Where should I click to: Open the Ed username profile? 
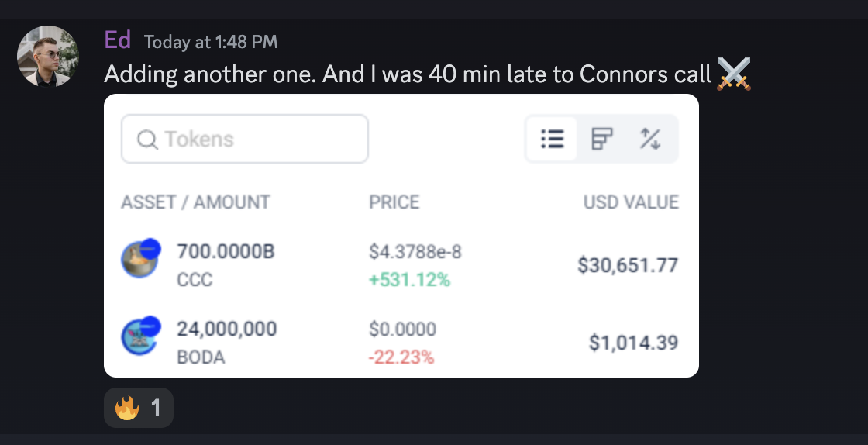point(118,40)
